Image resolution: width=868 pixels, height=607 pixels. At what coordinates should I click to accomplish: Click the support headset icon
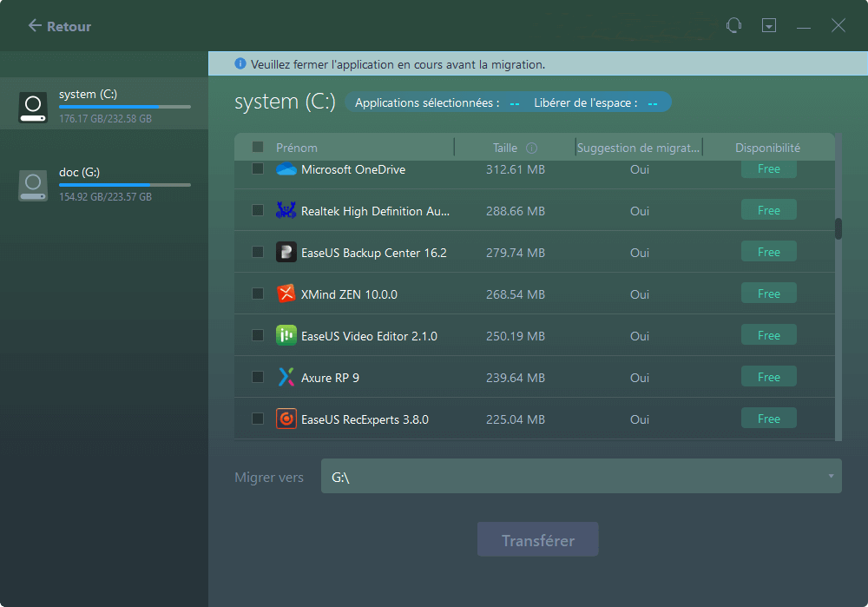pyautogui.click(x=734, y=25)
